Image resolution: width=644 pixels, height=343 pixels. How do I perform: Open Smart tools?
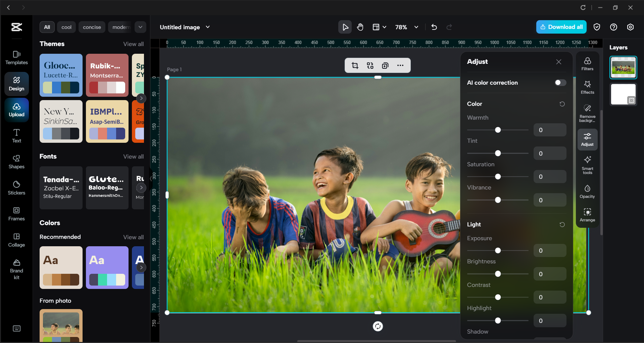tap(587, 165)
